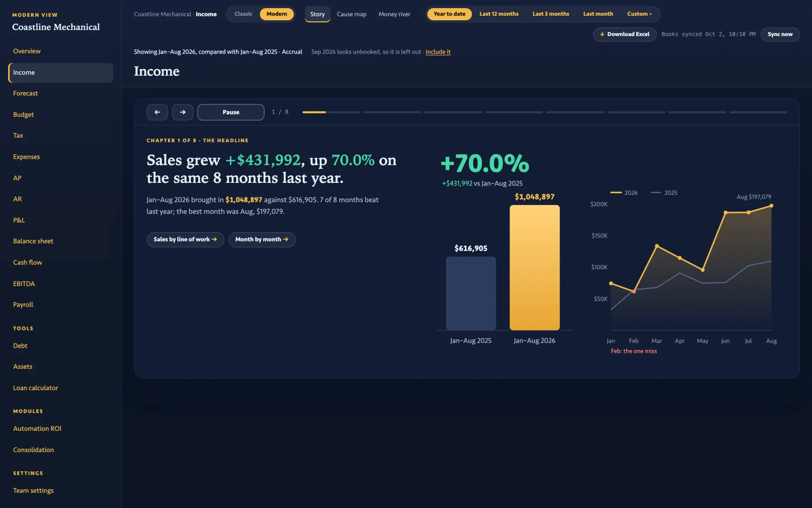Go to Tax page
Viewport: 812px width, 508px height.
tap(60, 135)
